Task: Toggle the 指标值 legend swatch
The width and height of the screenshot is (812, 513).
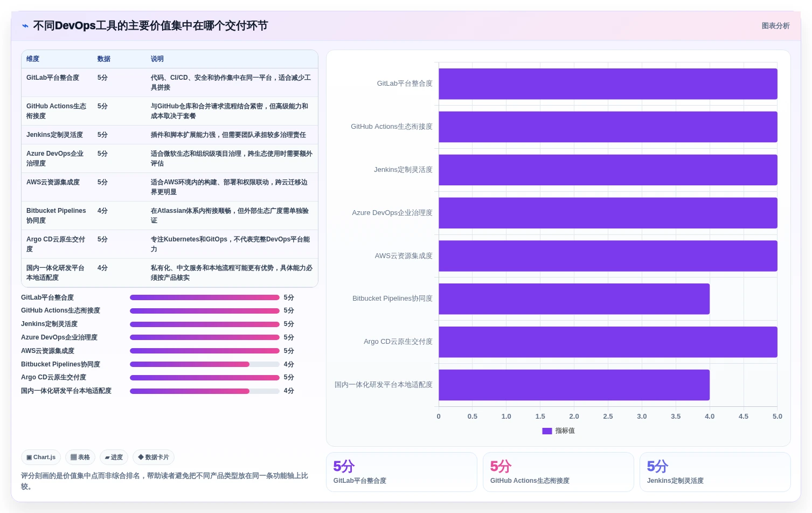Action: [547, 431]
